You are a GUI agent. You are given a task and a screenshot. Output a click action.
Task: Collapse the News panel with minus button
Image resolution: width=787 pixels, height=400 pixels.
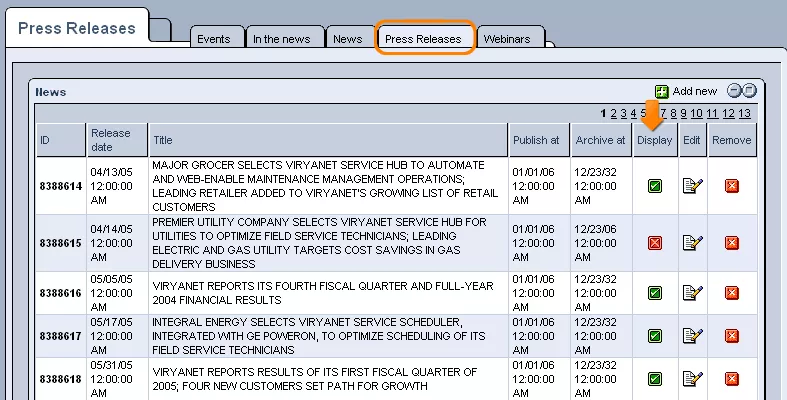tap(734, 90)
